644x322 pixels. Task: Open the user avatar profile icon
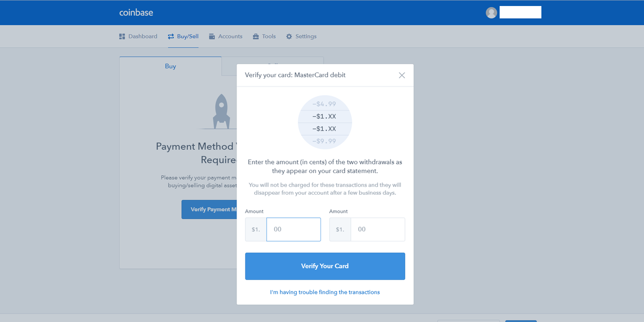click(x=492, y=13)
